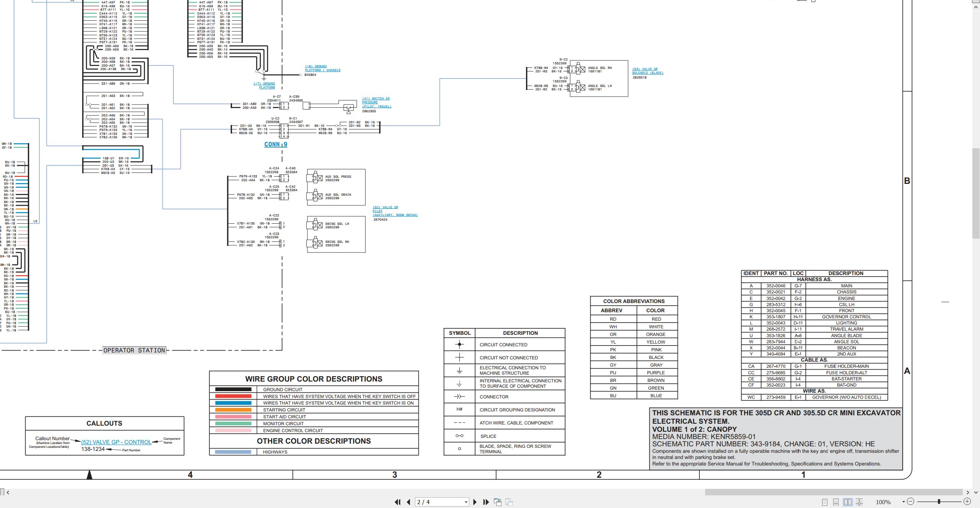Screen dimensions: 980x508
Task: Click the ANGLE SOL RH component label
Action: pyautogui.click(x=600, y=68)
